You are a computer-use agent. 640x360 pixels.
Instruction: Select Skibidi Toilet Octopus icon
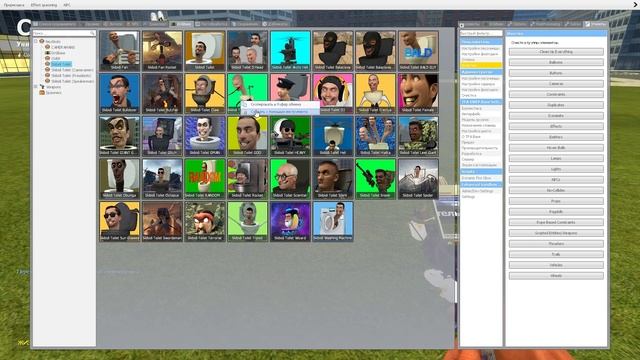point(162,179)
